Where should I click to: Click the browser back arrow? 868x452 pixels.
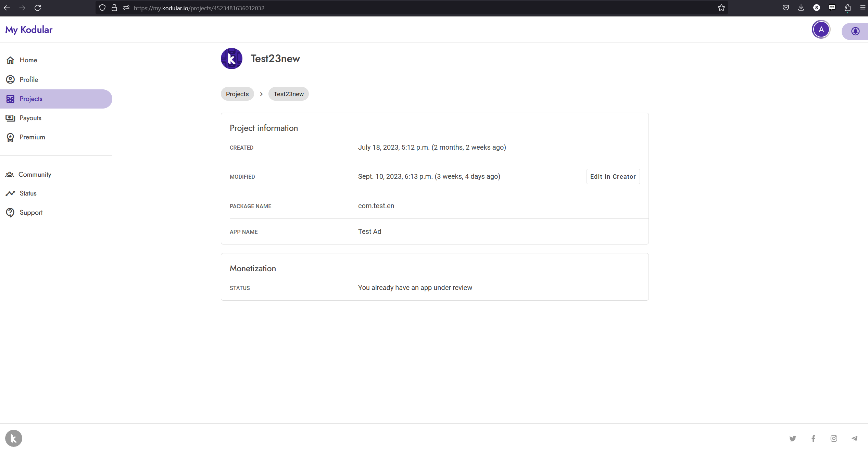7,8
